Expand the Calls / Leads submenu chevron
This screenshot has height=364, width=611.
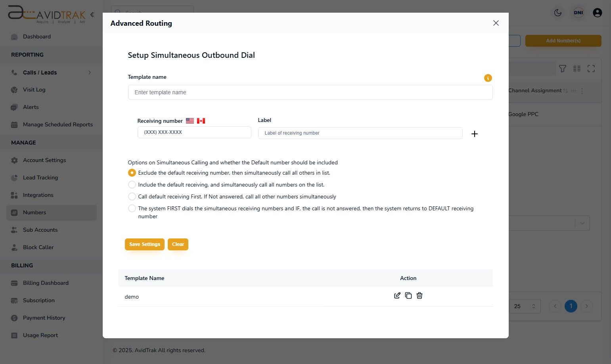pos(90,72)
